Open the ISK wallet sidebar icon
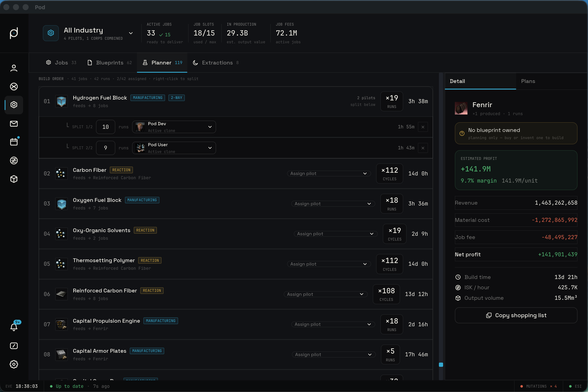The image size is (588, 392). tap(14, 160)
